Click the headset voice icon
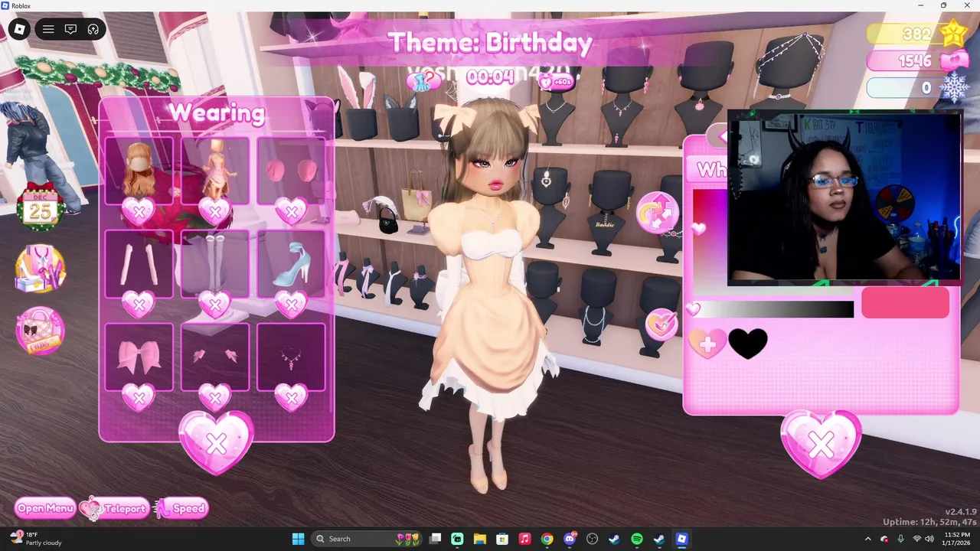Image resolution: width=980 pixels, height=551 pixels. pyautogui.click(x=93, y=29)
